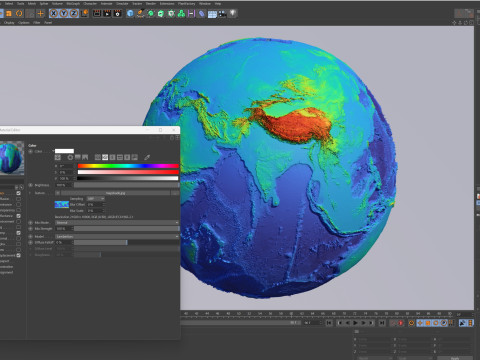
Task: Open the Render menu
Action: click(x=151, y=3)
